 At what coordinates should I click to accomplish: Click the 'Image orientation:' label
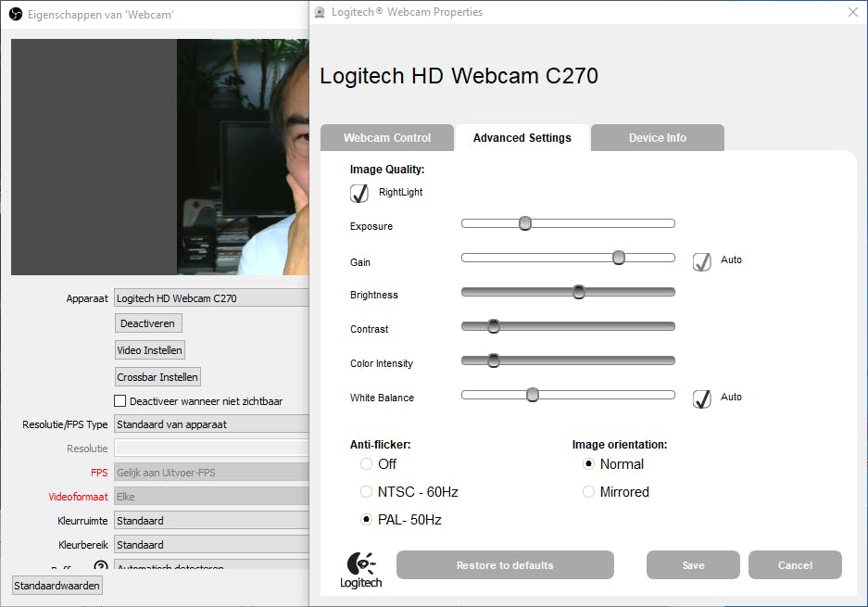coord(620,444)
